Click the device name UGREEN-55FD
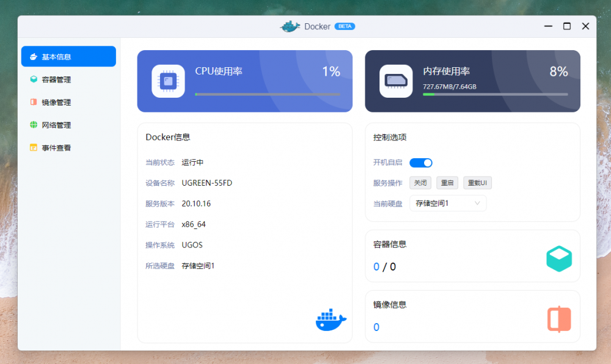This screenshot has width=611, height=364. pos(207,183)
